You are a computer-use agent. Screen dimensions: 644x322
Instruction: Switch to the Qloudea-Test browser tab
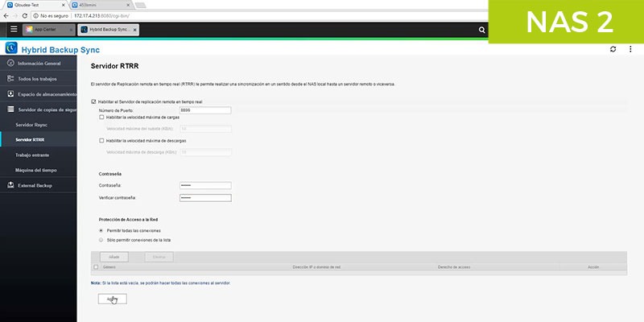35,6
